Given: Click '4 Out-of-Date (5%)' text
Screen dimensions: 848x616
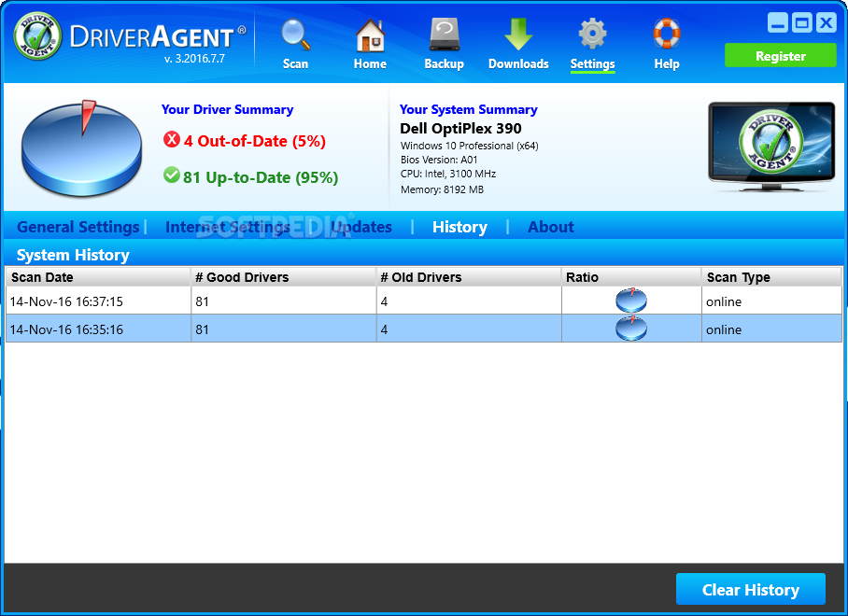Looking at the screenshot, I should 255,141.
